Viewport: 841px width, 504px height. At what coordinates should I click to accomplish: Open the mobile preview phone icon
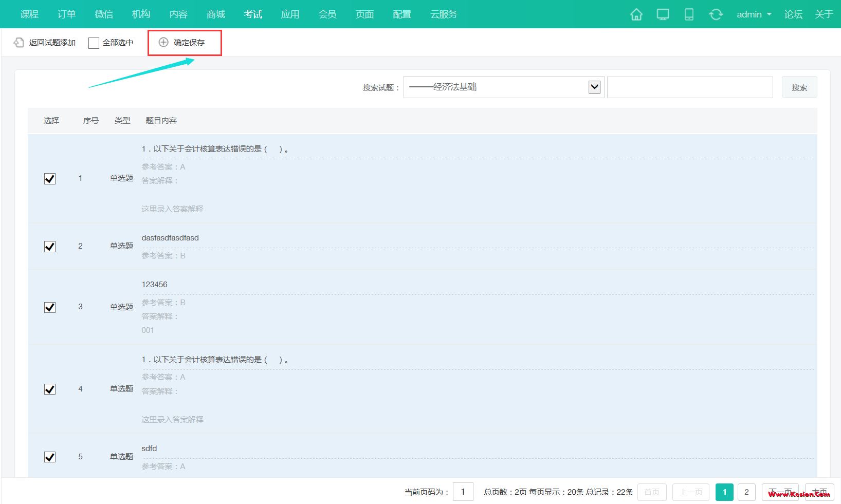coord(689,14)
